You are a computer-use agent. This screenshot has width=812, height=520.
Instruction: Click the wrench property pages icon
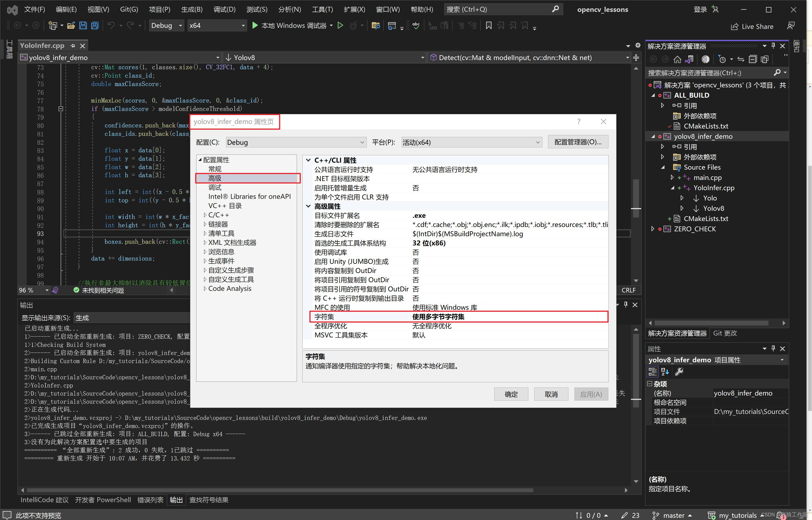click(x=679, y=372)
